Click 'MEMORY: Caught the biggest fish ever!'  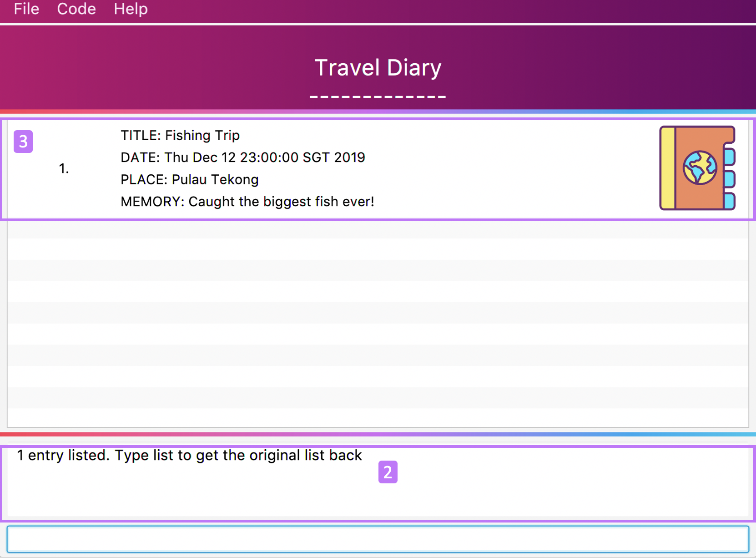(247, 202)
